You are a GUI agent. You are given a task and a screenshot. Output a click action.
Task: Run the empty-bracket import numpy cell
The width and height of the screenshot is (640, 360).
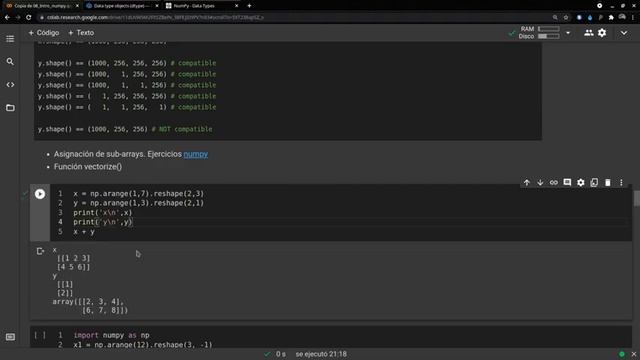click(40, 335)
